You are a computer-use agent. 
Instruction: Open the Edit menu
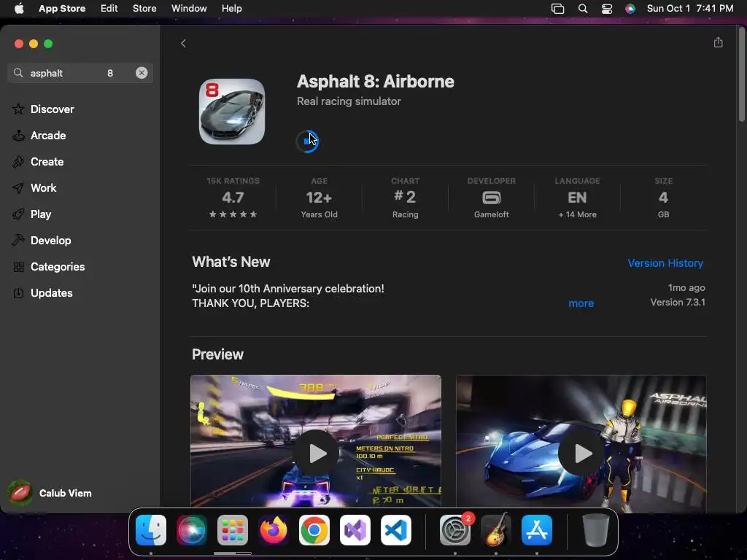[109, 9]
